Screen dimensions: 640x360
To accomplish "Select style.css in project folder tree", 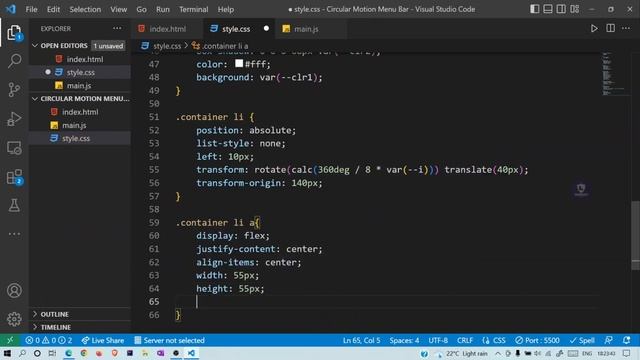I will (x=80, y=138).
